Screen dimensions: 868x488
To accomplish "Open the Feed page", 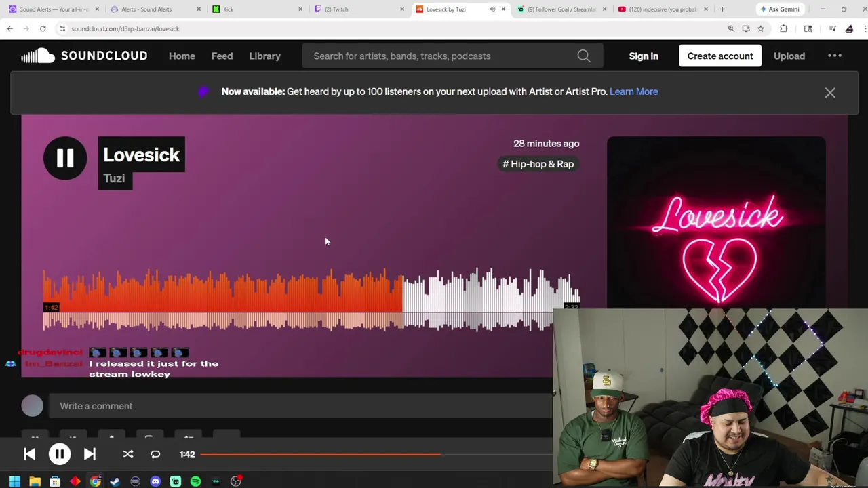I will click(222, 56).
